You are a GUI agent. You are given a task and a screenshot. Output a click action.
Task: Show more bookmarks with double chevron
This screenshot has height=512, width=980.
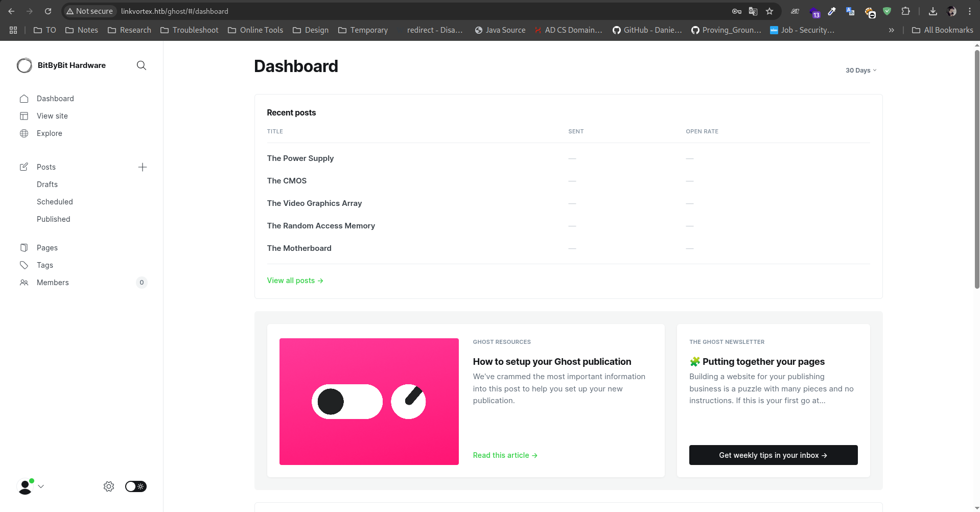click(891, 30)
